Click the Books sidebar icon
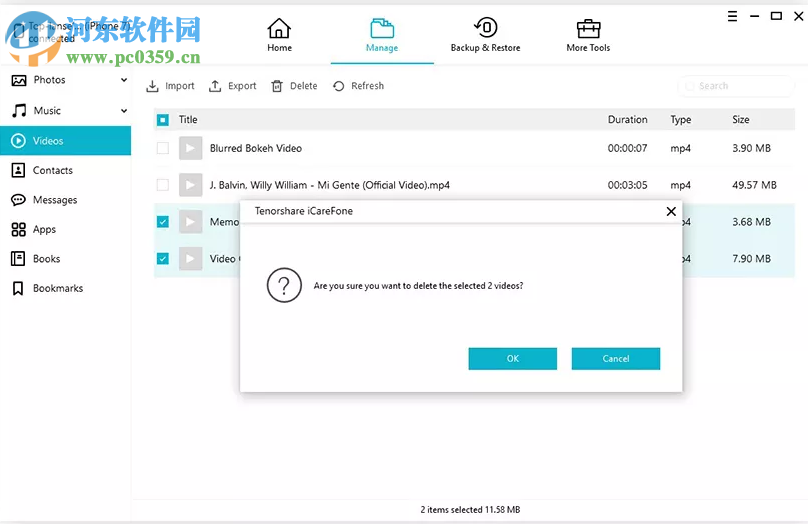 click(18, 259)
